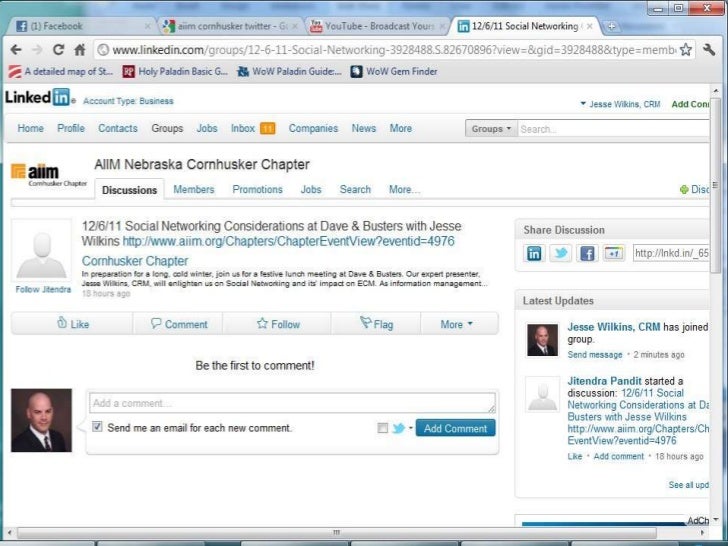
Task: Expand the Twitter account dropdown arrow
Action: [x=411, y=428]
